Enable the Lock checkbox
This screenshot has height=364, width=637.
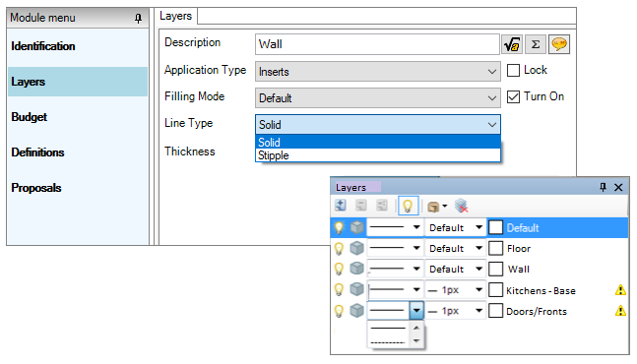(x=513, y=70)
